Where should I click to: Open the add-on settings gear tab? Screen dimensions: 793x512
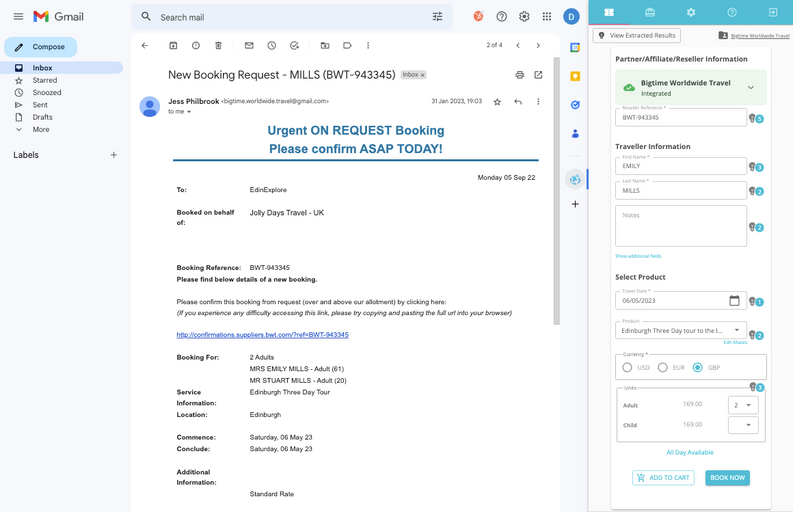tap(691, 12)
